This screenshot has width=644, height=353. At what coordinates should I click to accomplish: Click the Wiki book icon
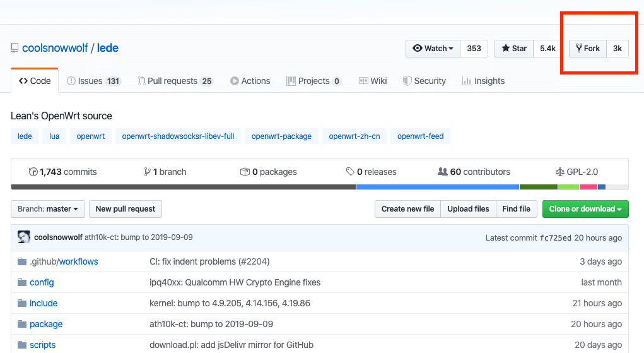[363, 81]
